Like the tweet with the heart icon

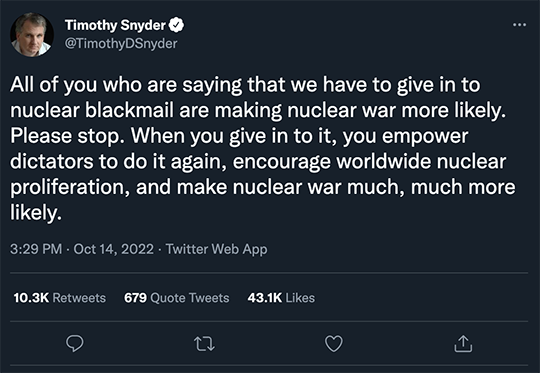334,343
